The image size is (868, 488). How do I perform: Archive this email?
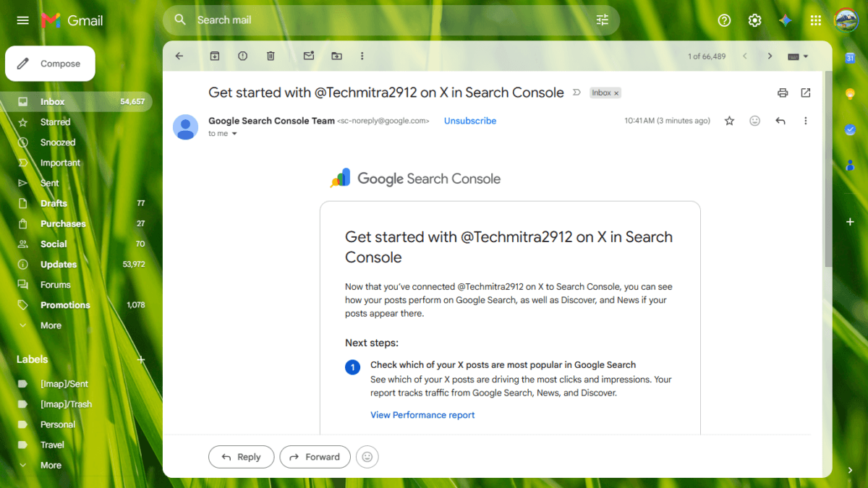point(215,56)
